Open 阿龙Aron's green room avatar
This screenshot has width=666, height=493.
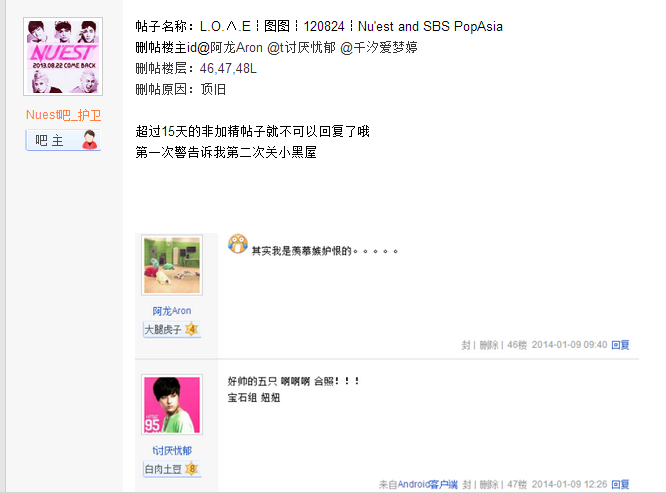172,265
